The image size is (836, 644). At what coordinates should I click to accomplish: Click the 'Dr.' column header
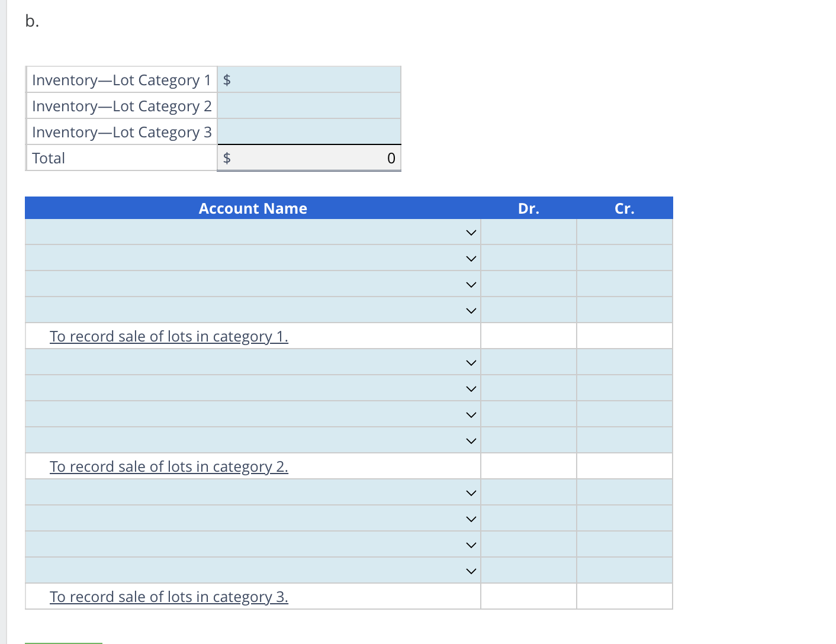[529, 208]
